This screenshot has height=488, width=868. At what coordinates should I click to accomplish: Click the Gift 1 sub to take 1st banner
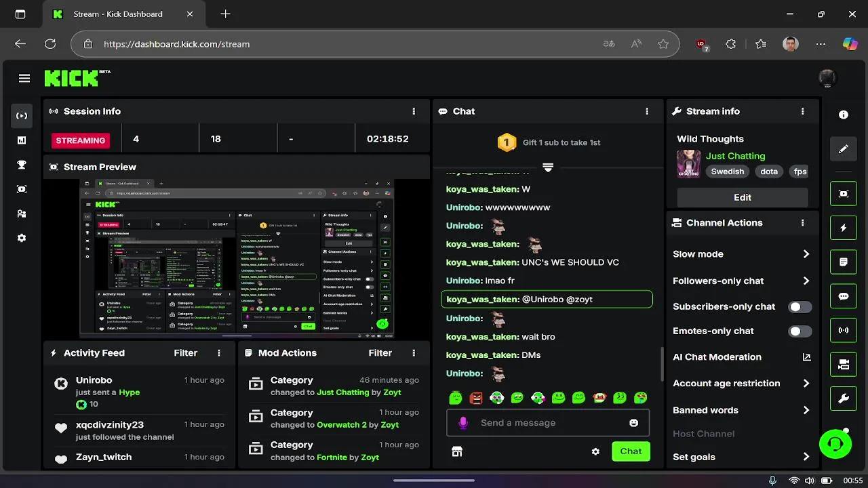tap(548, 142)
